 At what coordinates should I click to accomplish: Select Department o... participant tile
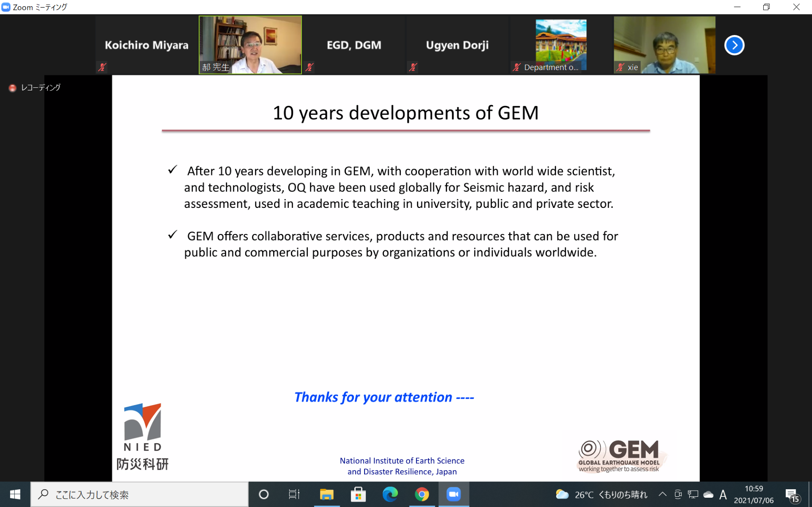click(x=561, y=45)
